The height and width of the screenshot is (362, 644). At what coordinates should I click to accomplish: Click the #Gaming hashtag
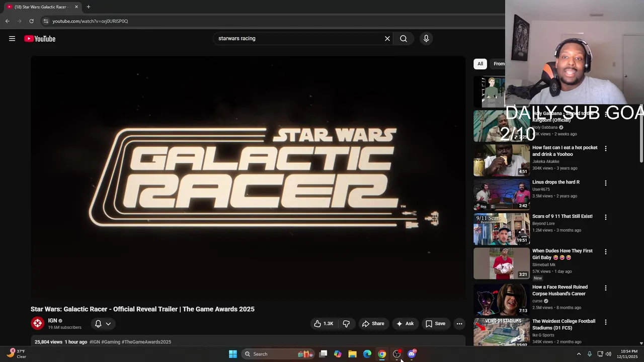[111, 342]
